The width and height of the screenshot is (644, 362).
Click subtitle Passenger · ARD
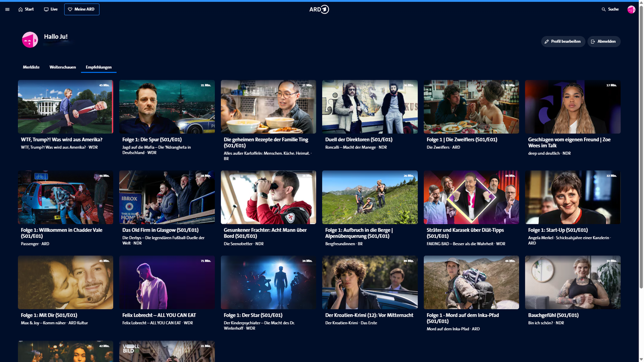click(x=35, y=244)
